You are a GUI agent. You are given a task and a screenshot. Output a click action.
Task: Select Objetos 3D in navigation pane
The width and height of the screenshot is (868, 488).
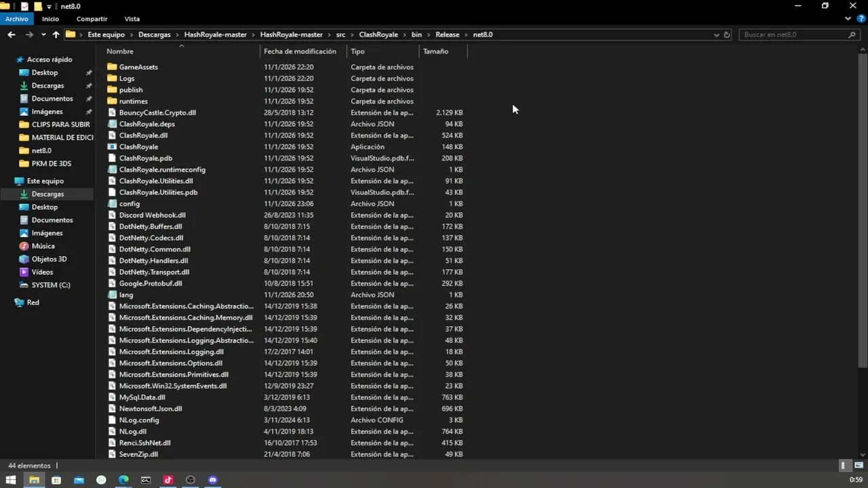point(49,259)
